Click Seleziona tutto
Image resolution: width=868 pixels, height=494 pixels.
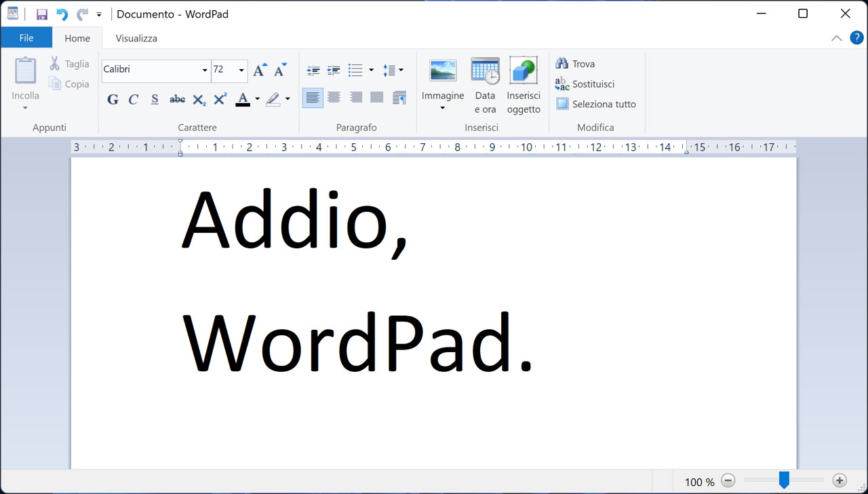(x=596, y=104)
